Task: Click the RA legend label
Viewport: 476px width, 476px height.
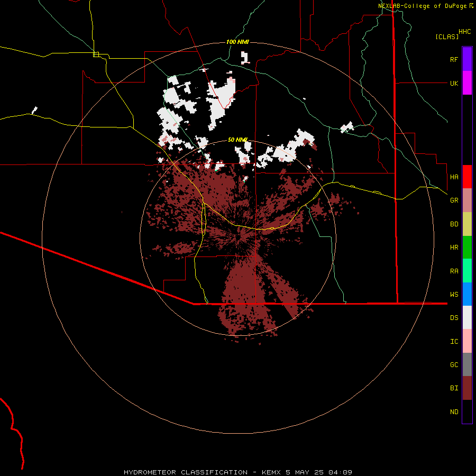Action: tap(454, 271)
